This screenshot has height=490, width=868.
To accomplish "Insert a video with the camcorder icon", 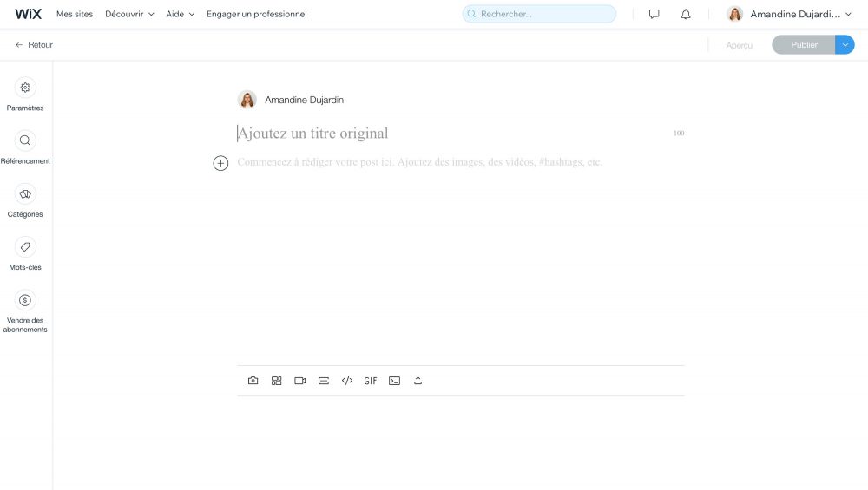I will coord(299,381).
